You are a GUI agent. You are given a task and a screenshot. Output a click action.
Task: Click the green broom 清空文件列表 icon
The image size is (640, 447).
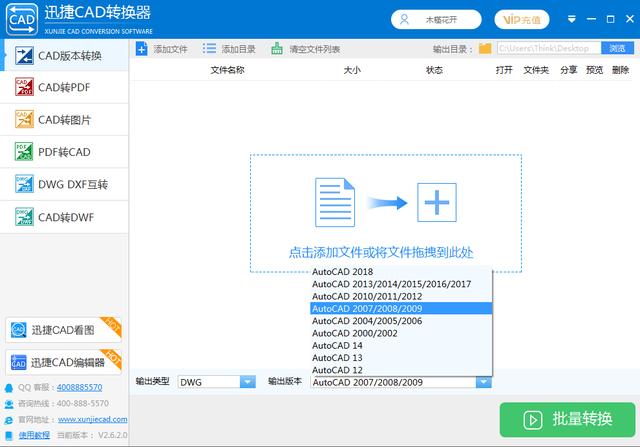pos(277,49)
